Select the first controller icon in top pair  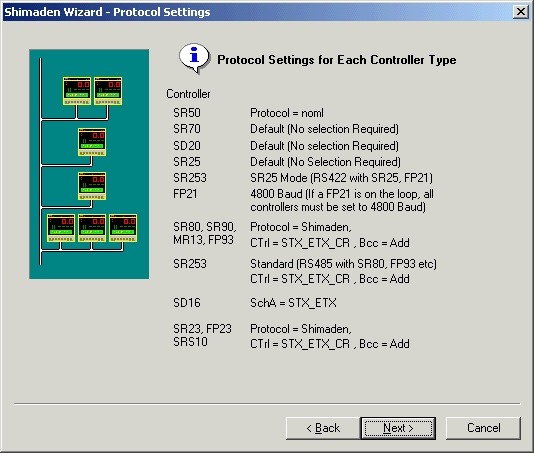point(77,91)
